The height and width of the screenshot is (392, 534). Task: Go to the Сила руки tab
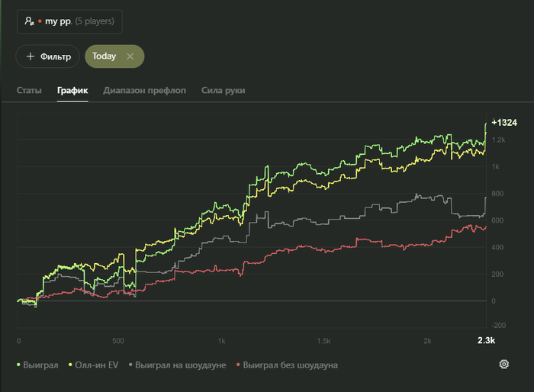coord(224,91)
